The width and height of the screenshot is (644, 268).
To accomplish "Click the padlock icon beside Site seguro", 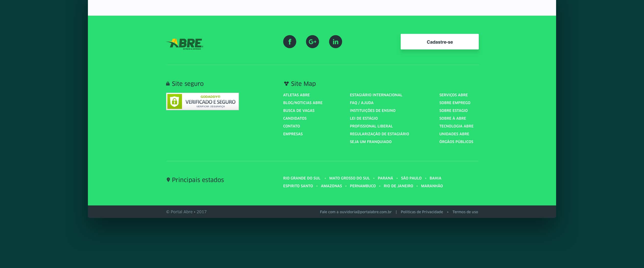I will (168, 84).
